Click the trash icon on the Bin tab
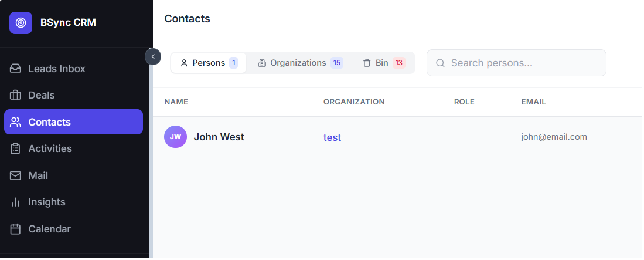 pos(367,63)
